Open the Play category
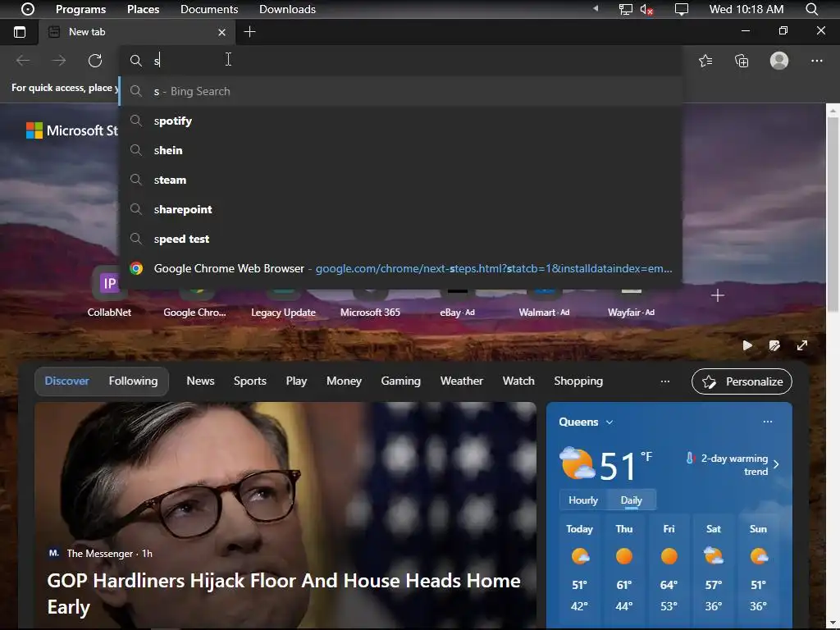Screen dimensions: 840x630 pos(296,381)
